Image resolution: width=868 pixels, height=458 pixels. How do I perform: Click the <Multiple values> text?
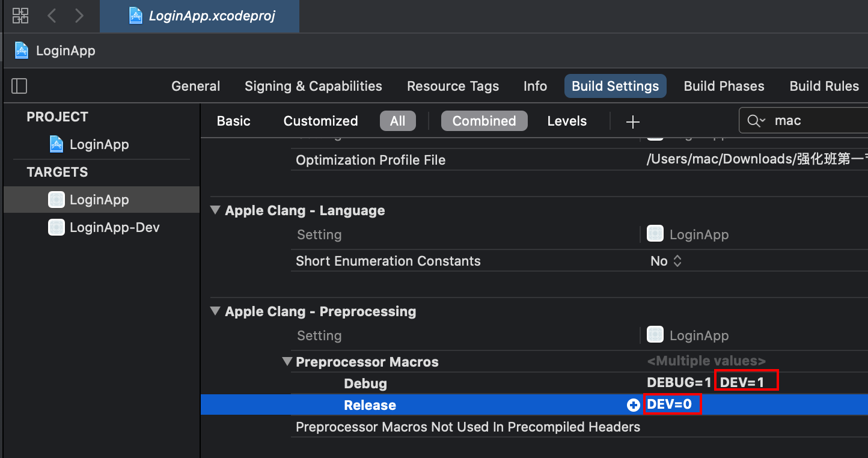pos(706,361)
